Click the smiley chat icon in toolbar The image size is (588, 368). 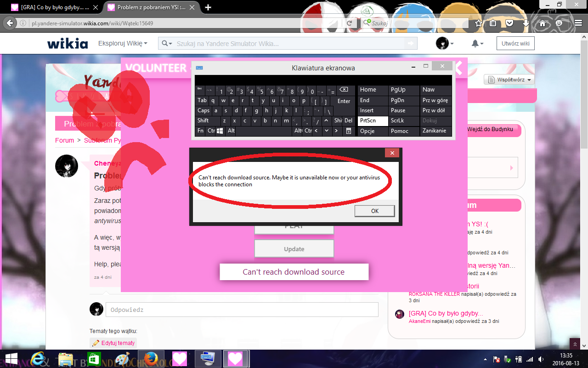tap(559, 23)
